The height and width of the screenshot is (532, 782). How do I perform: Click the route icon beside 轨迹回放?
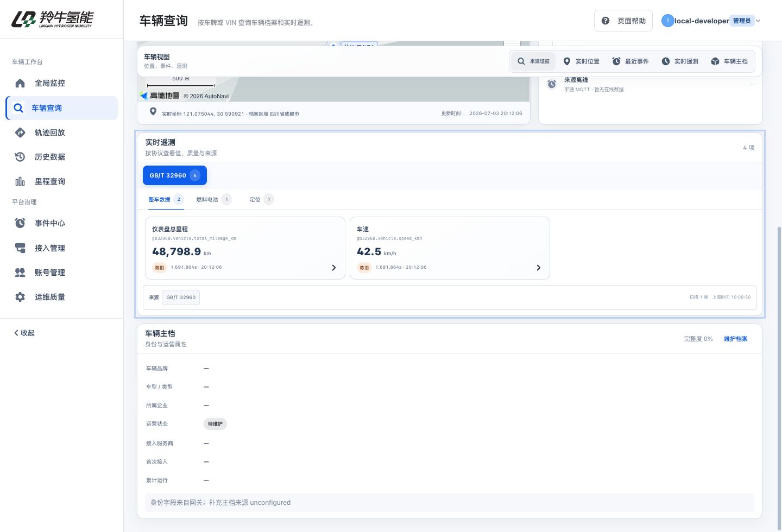(x=20, y=132)
